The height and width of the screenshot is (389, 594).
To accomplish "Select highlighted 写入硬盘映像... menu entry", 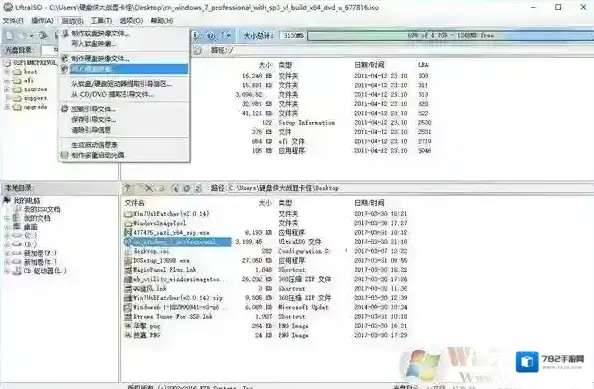I will click(x=124, y=69).
